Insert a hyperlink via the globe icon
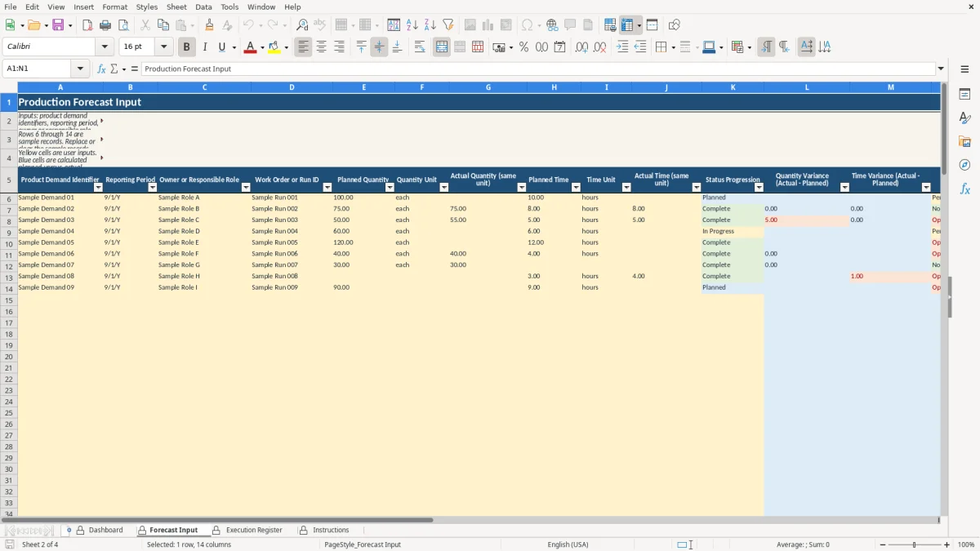This screenshot has width=980, height=551. coord(552,25)
